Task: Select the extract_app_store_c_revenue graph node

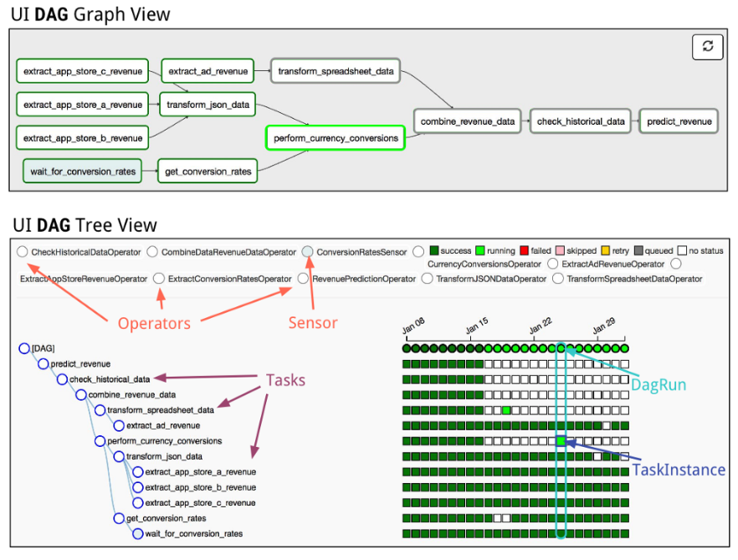Action: [x=82, y=71]
